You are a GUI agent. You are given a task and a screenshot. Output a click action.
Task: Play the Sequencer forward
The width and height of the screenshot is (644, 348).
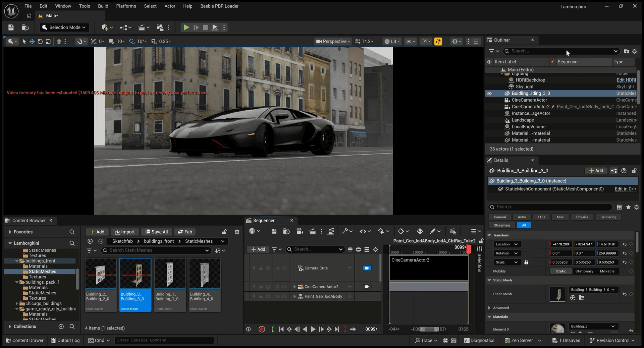tap(313, 329)
